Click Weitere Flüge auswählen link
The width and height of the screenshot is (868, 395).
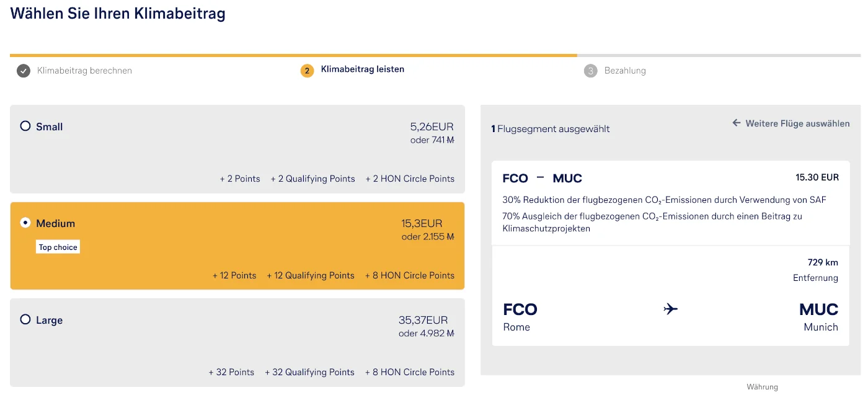797,123
